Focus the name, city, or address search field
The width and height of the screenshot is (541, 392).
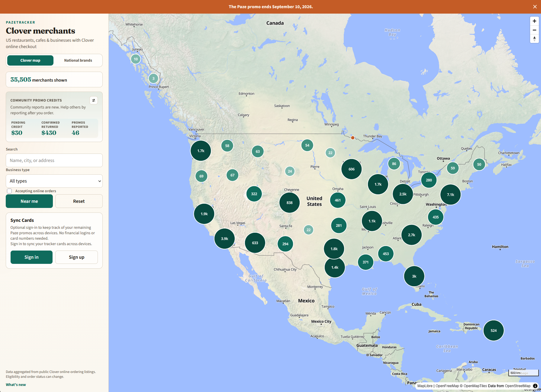coord(54,160)
